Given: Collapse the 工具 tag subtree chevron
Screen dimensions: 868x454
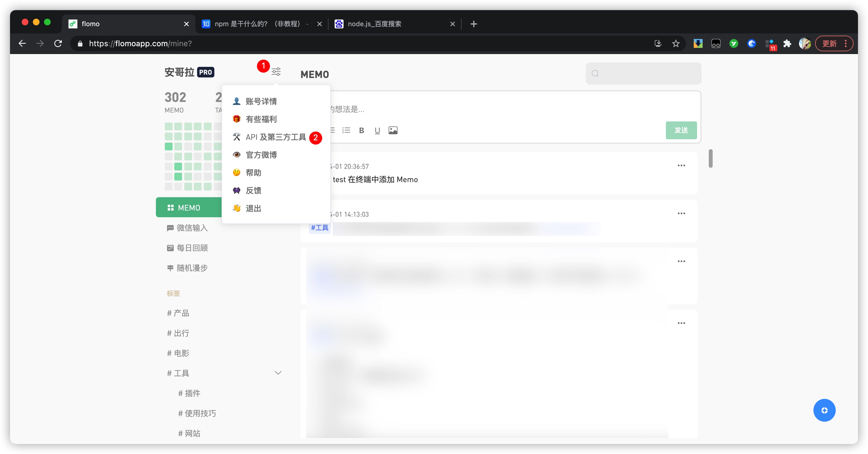Looking at the screenshot, I should tap(278, 373).
